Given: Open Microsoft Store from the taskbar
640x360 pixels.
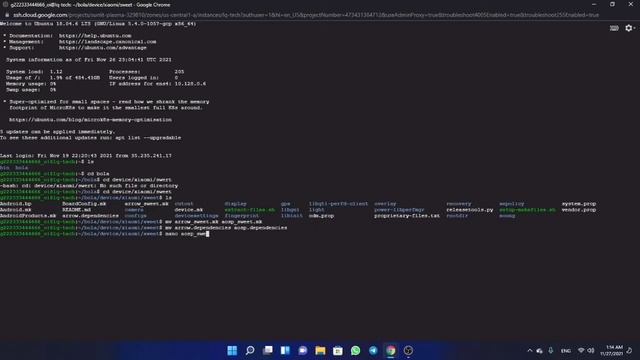Looking at the screenshot, I should [338, 350].
